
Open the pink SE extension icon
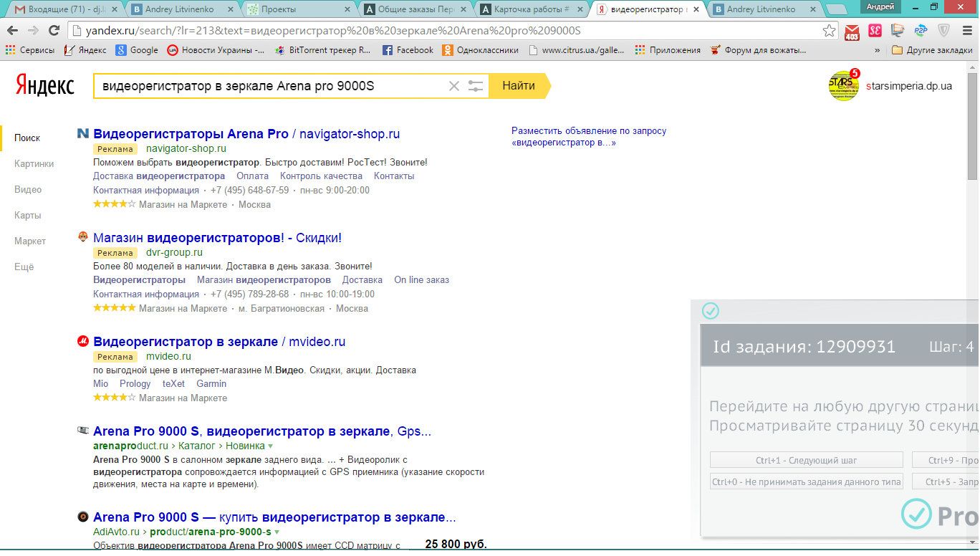coord(875,31)
